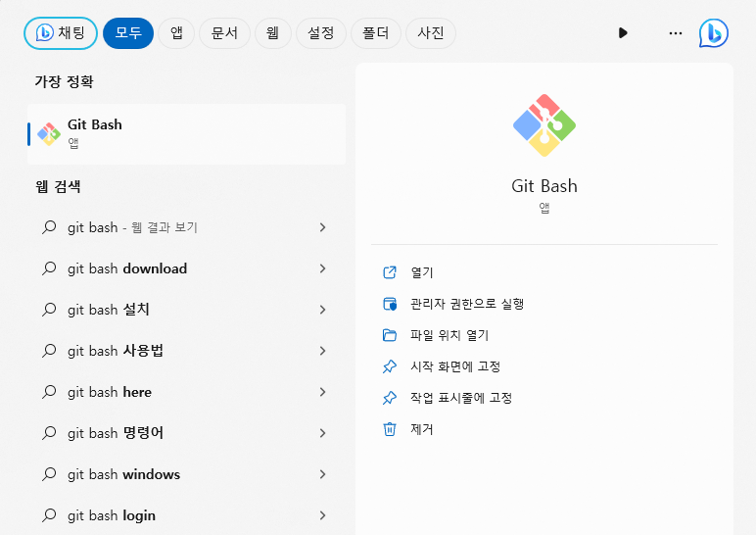Show more filter tabs with play arrow
The height and width of the screenshot is (535, 756).
[x=623, y=33]
